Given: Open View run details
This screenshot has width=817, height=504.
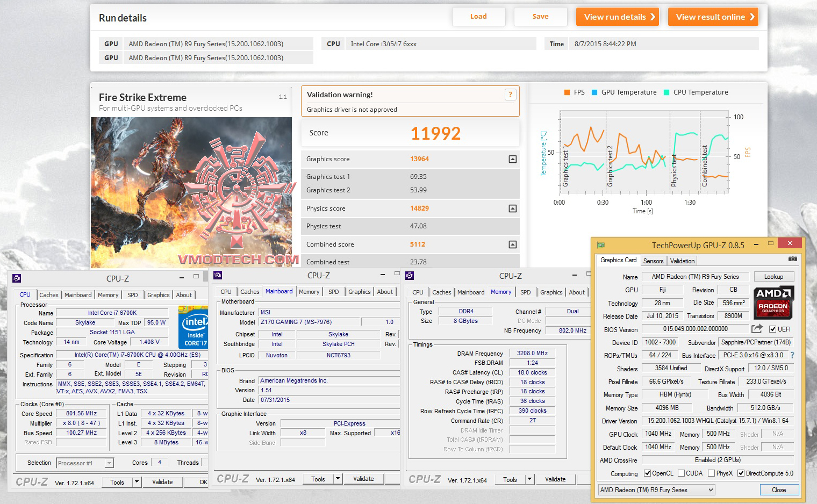Looking at the screenshot, I should tap(618, 17).
